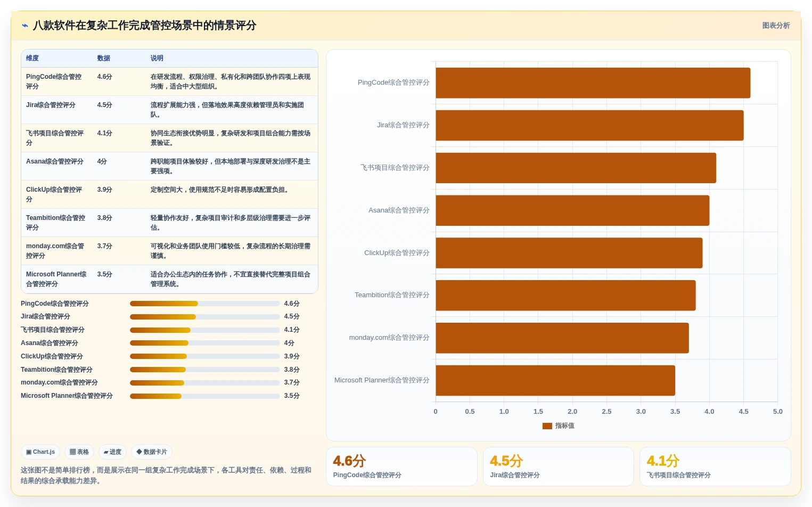Select the 数据卡片 tag

(152, 452)
